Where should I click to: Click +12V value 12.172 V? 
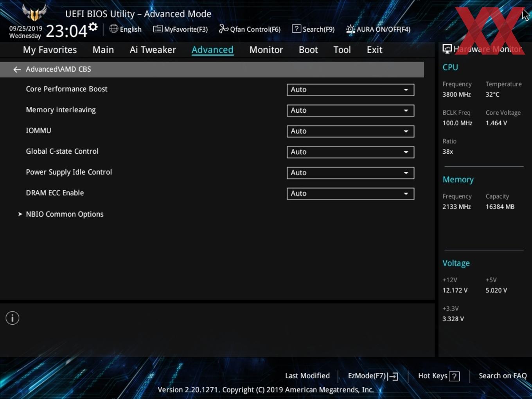(x=455, y=290)
